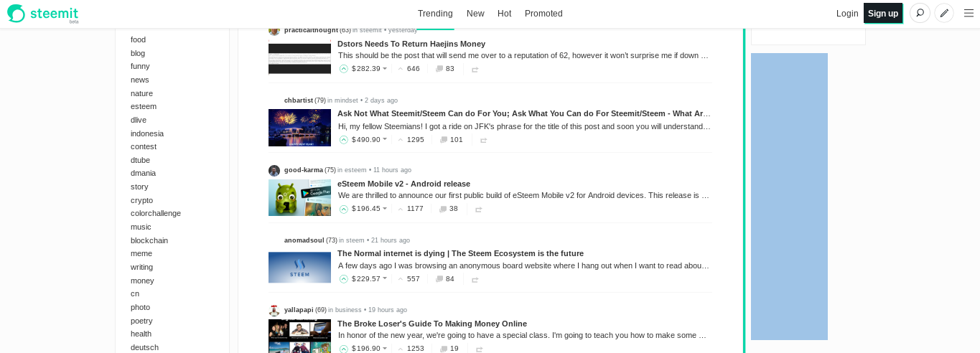
Task: Resteem The Normal internet is dying post
Action: [x=475, y=280]
